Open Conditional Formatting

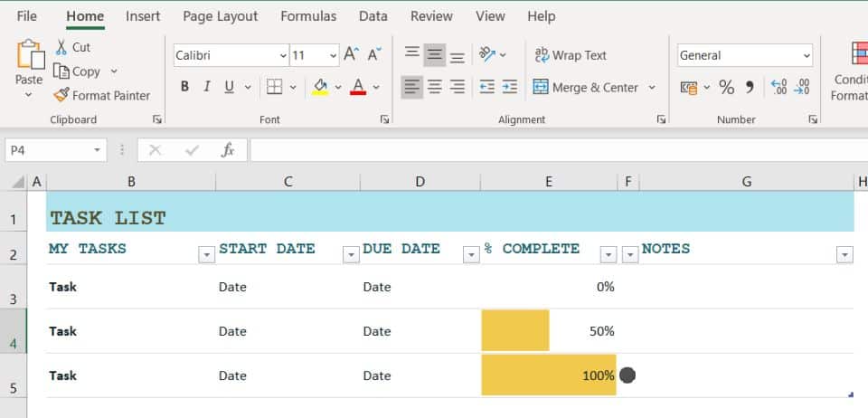[x=849, y=72]
